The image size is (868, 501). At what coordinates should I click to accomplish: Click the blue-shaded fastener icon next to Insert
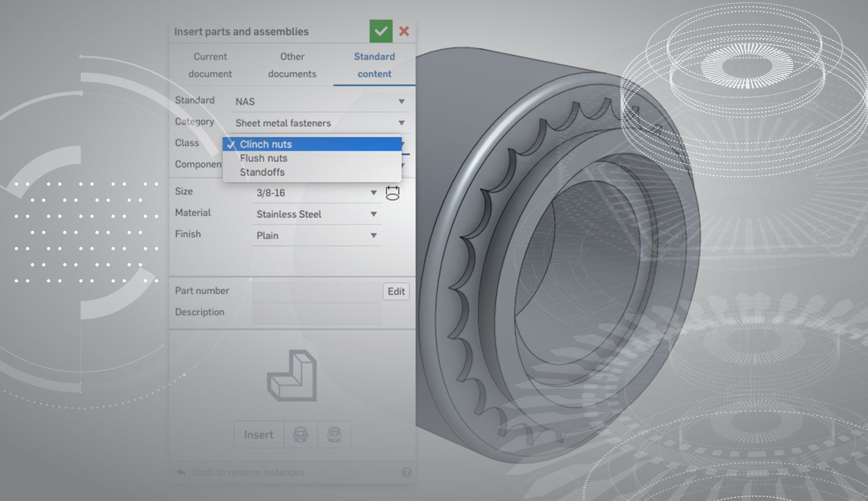pos(334,435)
